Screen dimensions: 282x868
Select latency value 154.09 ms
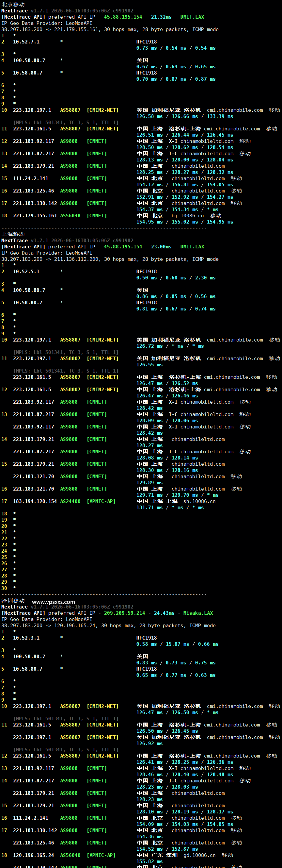[x=149, y=824]
